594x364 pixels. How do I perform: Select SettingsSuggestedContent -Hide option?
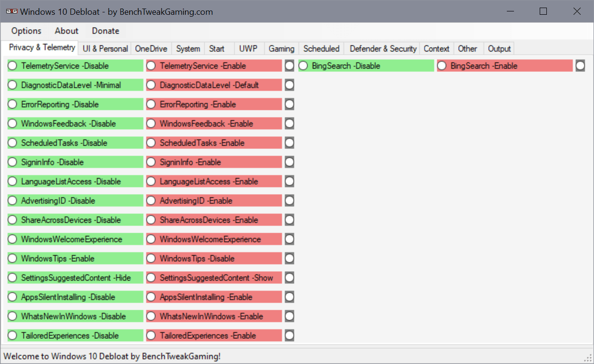coord(75,278)
